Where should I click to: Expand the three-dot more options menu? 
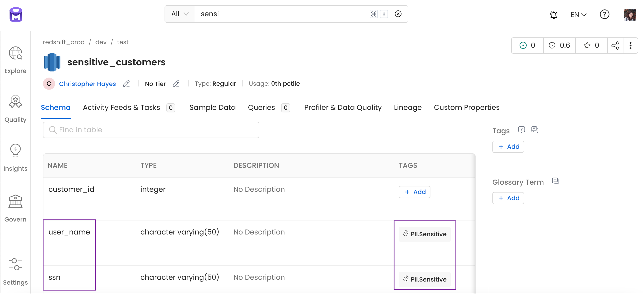[631, 45]
